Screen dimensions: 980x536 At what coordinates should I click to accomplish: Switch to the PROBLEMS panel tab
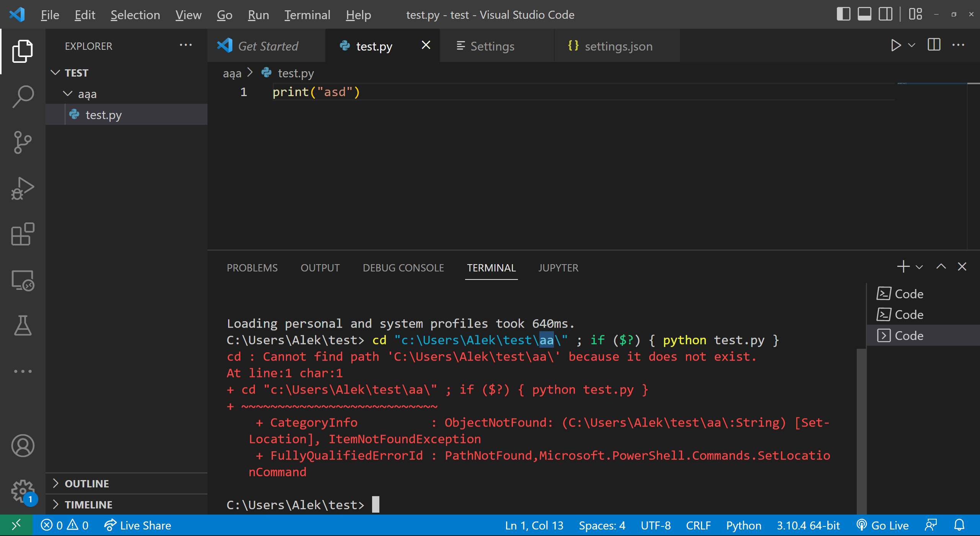[x=252, y=268]
